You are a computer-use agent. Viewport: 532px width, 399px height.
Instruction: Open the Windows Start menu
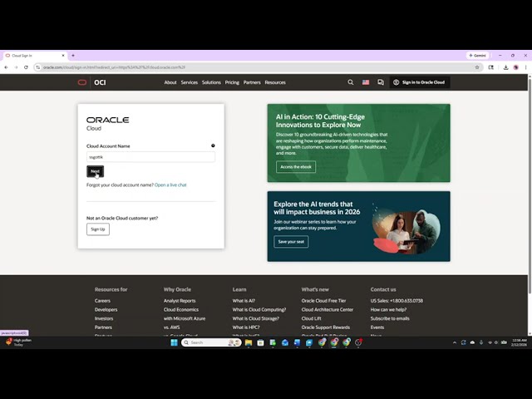[174, 342]
